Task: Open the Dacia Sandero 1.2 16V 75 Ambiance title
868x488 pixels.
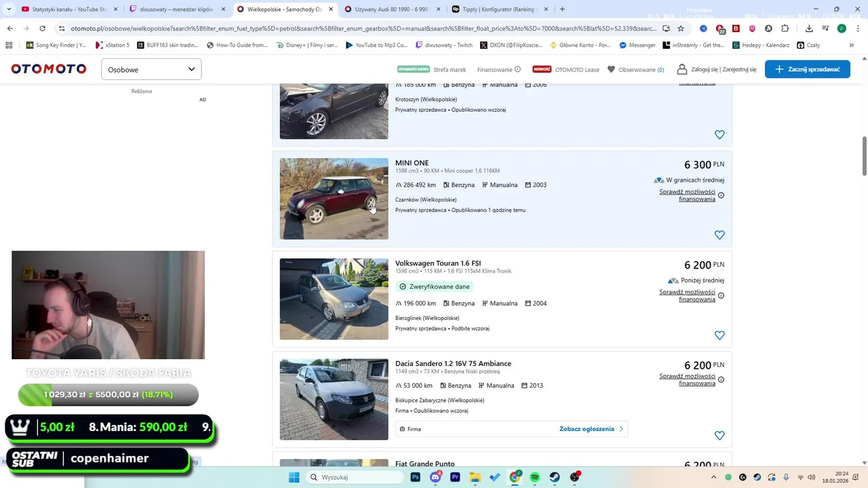Action: [453, 363]
